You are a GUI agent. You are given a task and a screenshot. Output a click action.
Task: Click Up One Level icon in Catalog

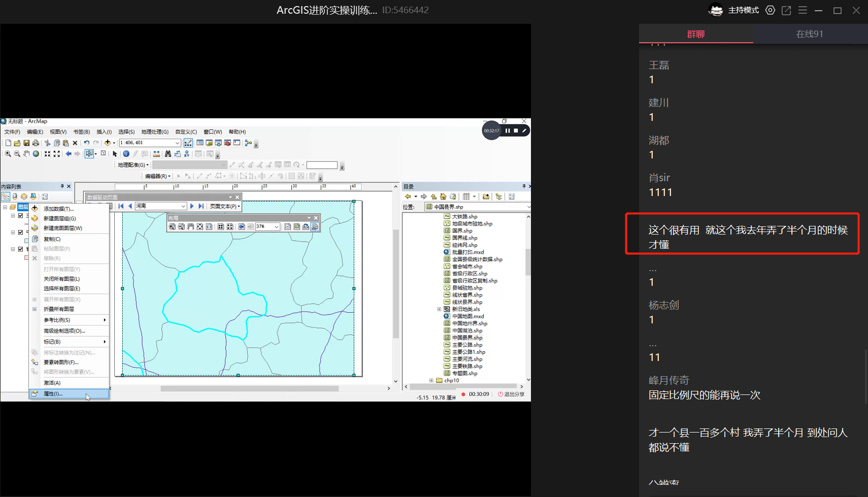pyautogui.click(x=433, y=196)
